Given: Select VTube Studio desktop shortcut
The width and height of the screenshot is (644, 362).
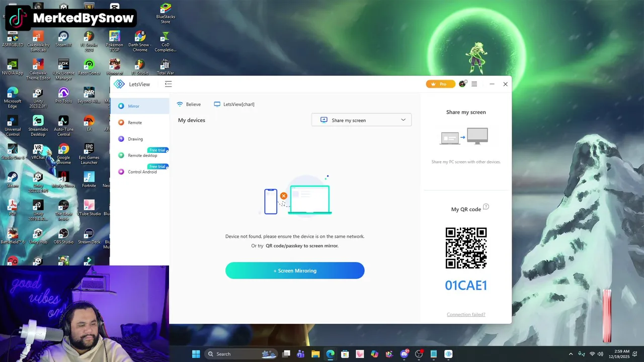Looking at the screenshot, I should [89, 208].
